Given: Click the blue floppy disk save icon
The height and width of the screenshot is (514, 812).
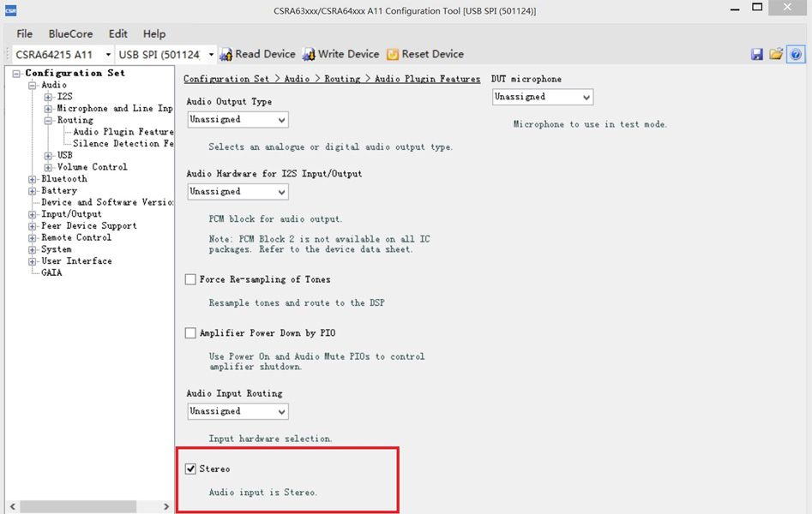Looking at the screenshot, I should coord(757,54).
